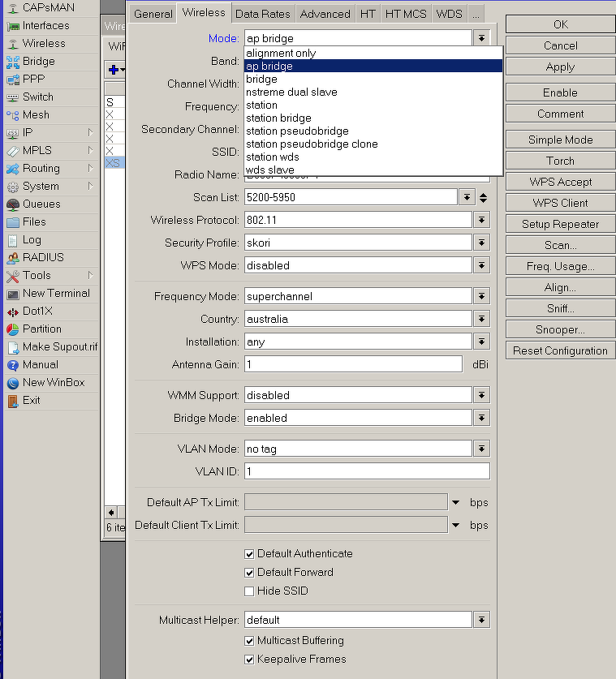616x679 pixels.
Task: Click the OK button
Action: point(561,24)
